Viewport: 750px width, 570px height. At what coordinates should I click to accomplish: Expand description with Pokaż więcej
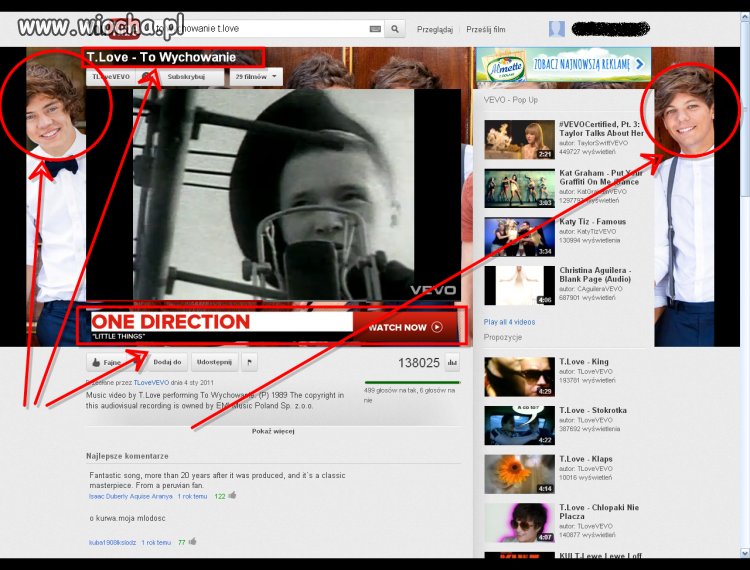(273, 431)
